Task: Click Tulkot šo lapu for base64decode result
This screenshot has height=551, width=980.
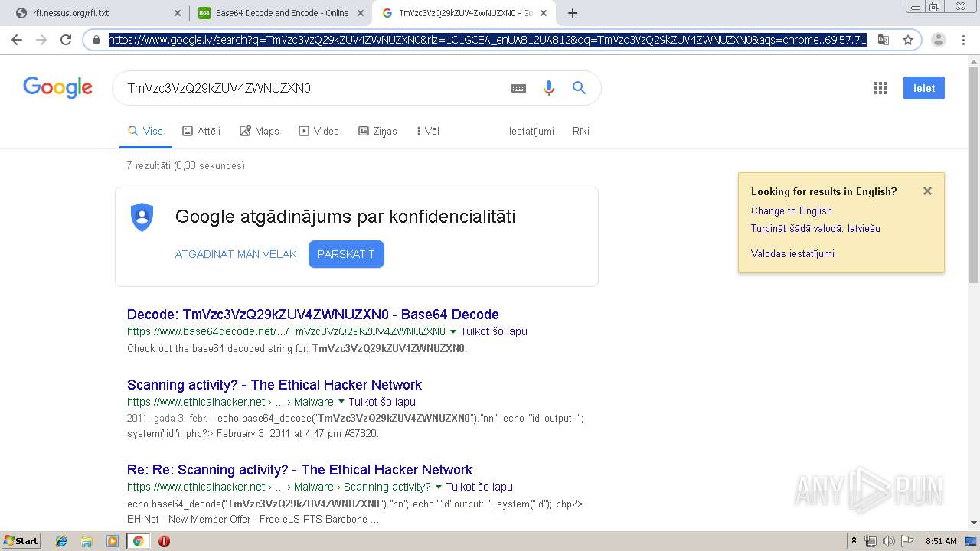Action: point(494,331)
